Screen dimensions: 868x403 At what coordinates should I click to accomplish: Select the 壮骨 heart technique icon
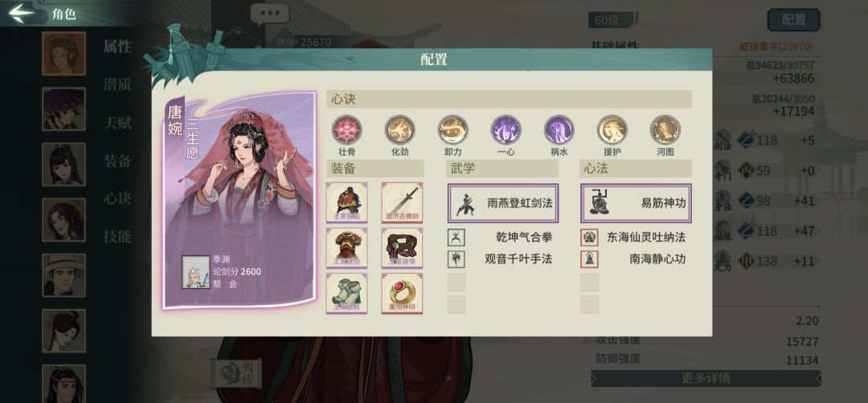(346, 129)
